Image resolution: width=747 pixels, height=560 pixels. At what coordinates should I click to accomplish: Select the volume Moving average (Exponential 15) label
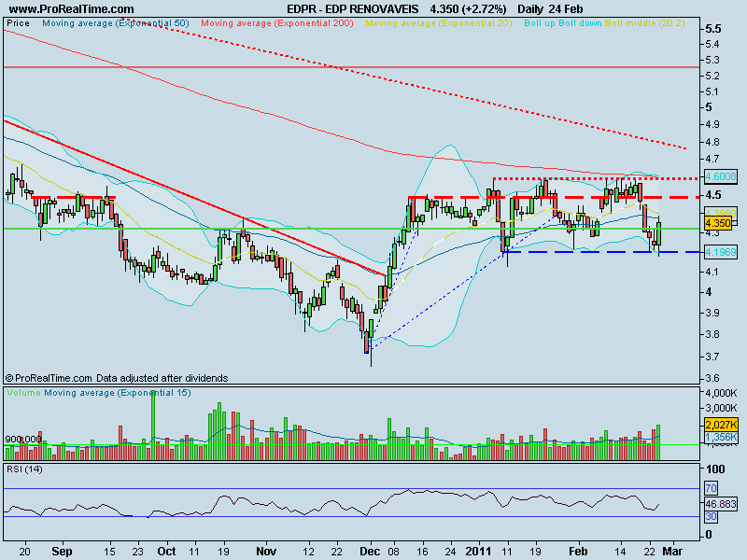click(x=118, y=393)
